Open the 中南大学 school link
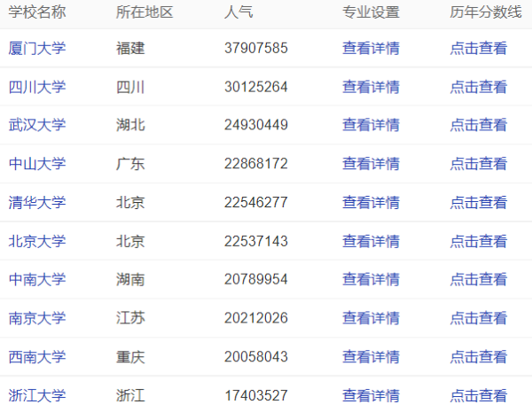 click(x=37, y=279)
